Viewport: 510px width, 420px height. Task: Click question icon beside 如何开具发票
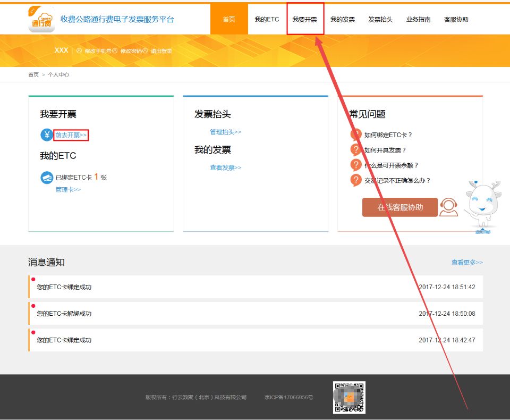tap(356, 150)
